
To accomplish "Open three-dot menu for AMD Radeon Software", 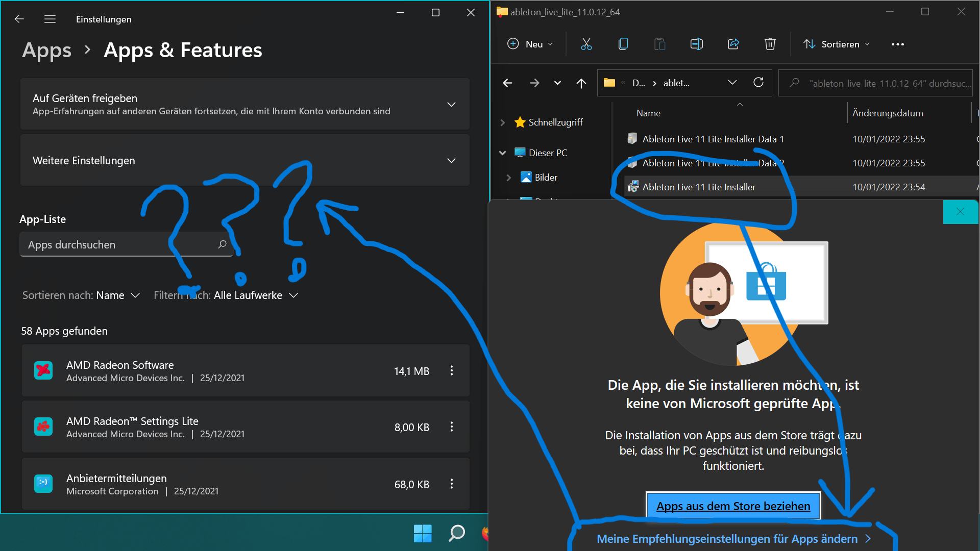I will [451, 371].
